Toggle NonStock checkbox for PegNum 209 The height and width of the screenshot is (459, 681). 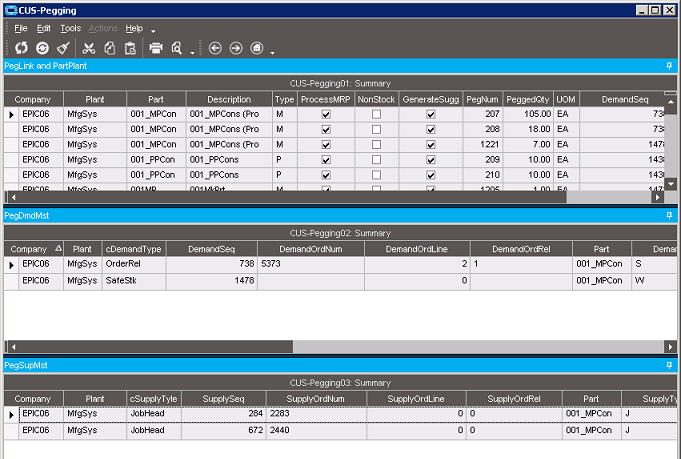point(377,160)
